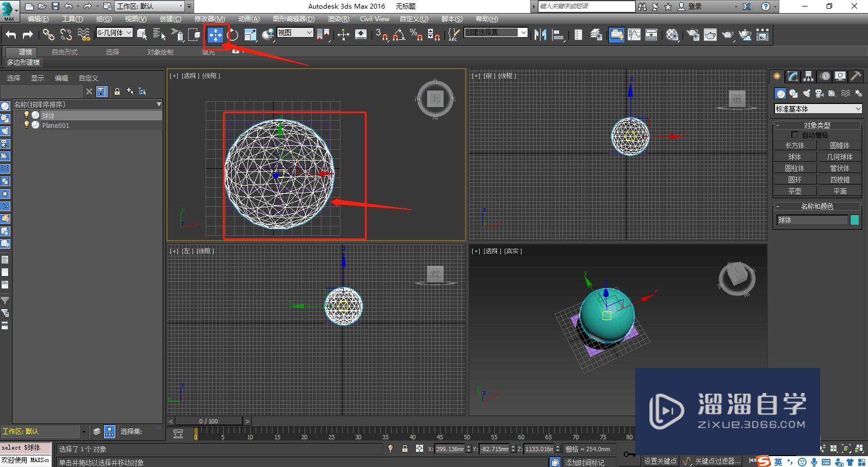The width and height of the screenshot is (868, 467).
Task: Open the 渲染(R) menu
Action: (338, 19)
